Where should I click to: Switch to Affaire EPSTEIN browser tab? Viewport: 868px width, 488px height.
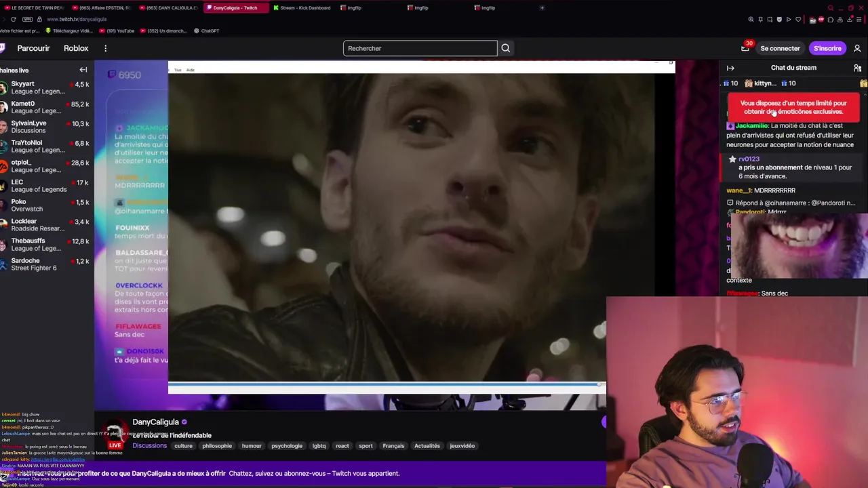point(103,7)
